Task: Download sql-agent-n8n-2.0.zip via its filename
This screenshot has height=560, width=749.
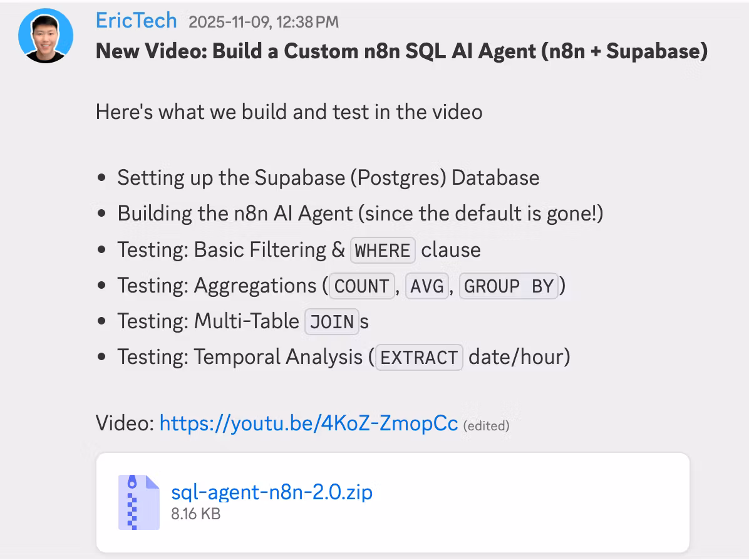Action: (x=272, y=492)
